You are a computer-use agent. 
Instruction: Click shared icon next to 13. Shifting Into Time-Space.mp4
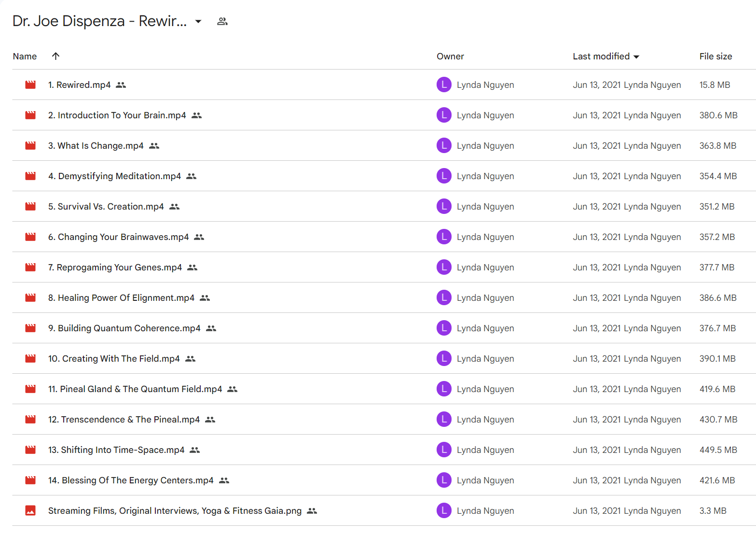[195, 450]
